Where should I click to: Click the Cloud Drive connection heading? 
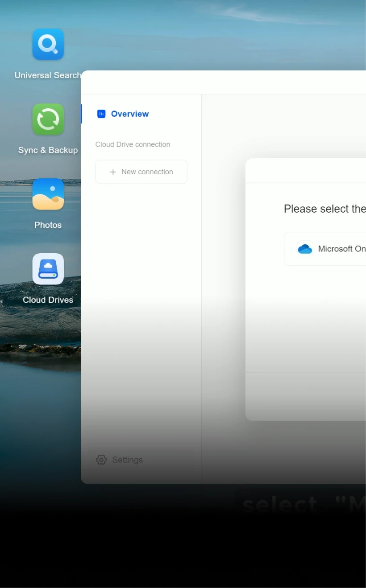[x=133, y=144]
